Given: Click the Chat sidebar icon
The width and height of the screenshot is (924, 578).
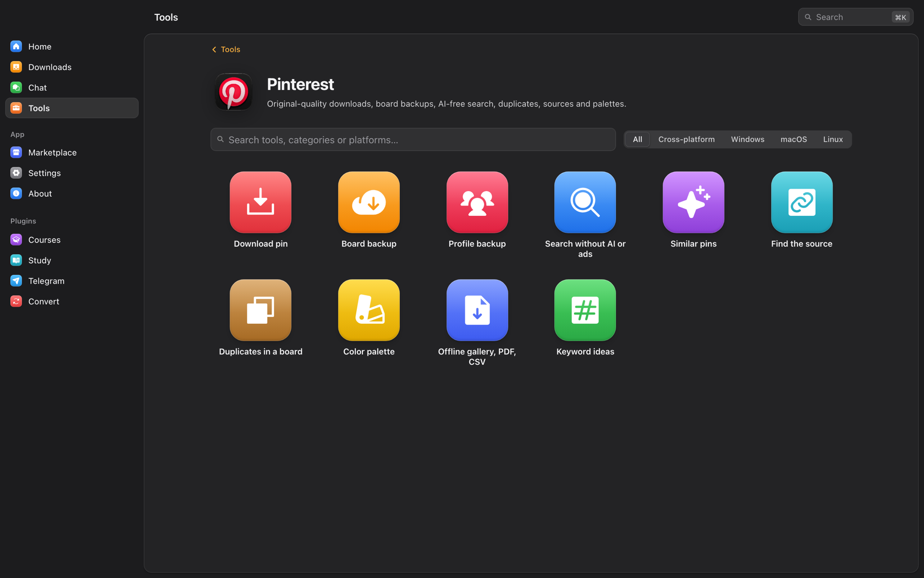Looking at the screenshot, I should [x=16, y=87].
